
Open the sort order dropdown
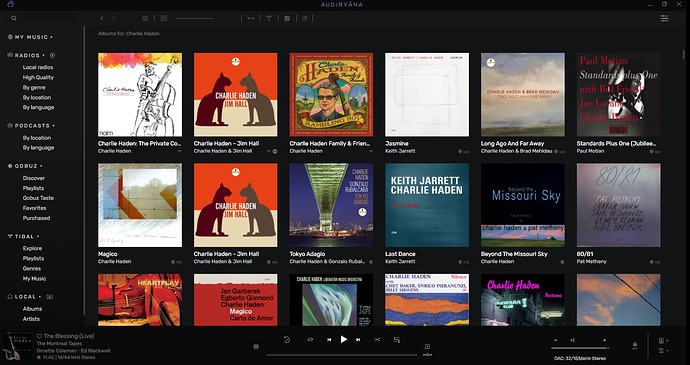click(250, 18)
